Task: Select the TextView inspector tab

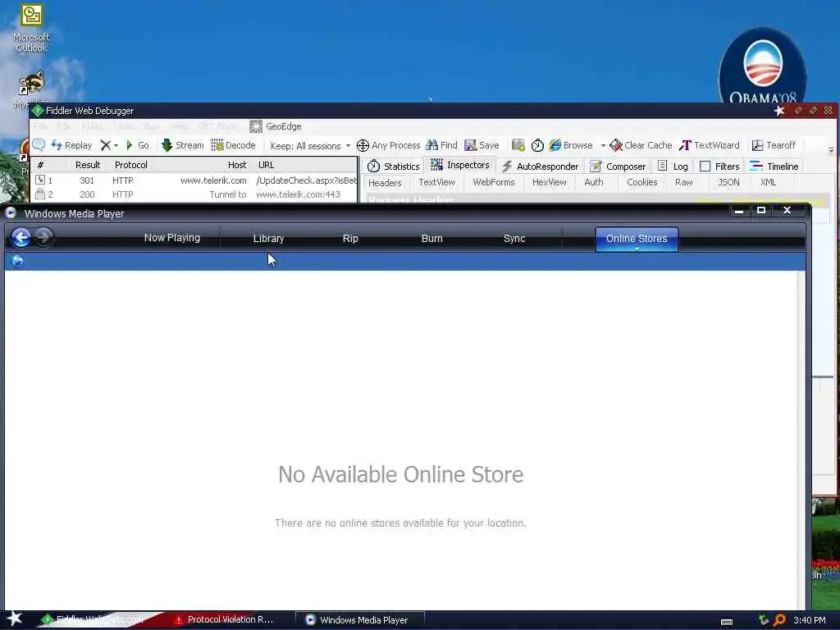Action: (436, 182)
